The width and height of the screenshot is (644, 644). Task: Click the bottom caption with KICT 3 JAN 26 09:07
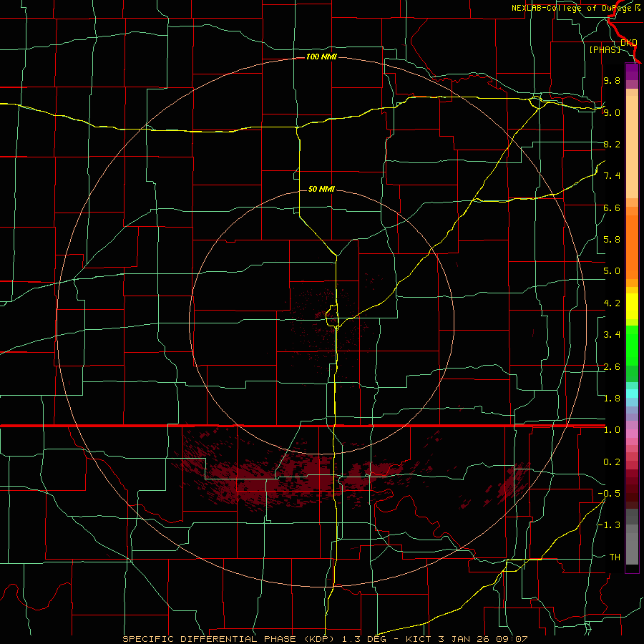coord(326,639)
